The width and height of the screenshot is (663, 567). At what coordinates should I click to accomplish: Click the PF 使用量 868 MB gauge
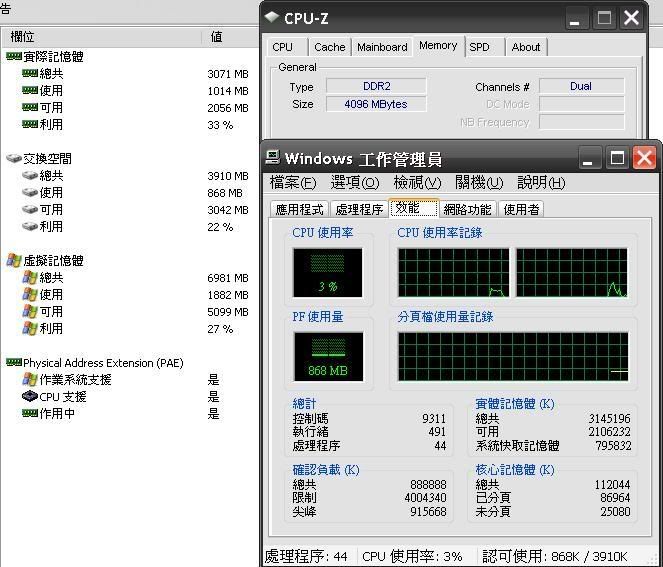click(x=328, y=356)
